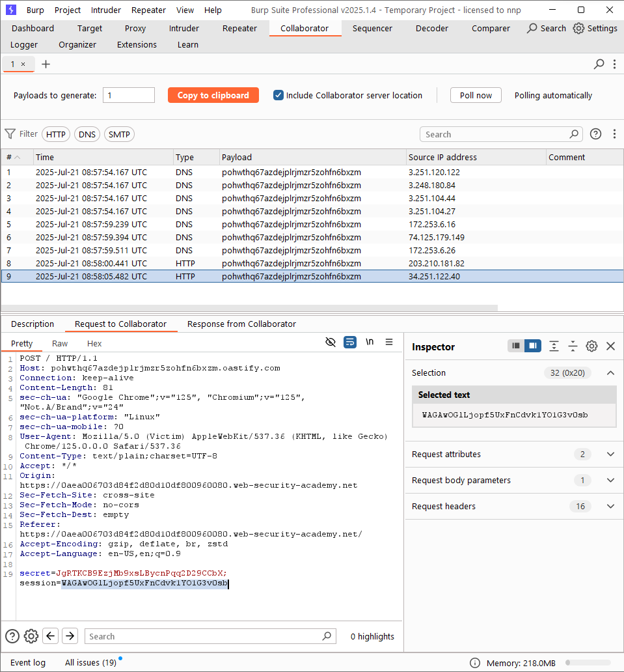Open editor help icon at bottom left

12,636
